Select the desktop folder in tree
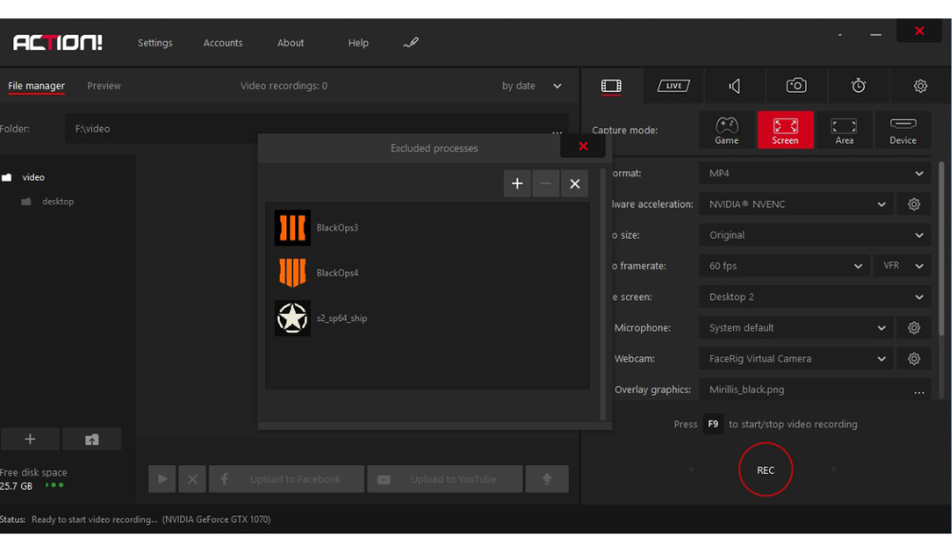 (57, 202)
